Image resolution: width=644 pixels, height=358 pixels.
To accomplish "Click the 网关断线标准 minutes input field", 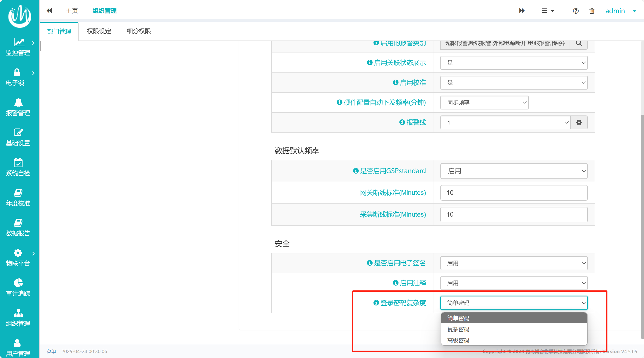I will coord(514,193).
